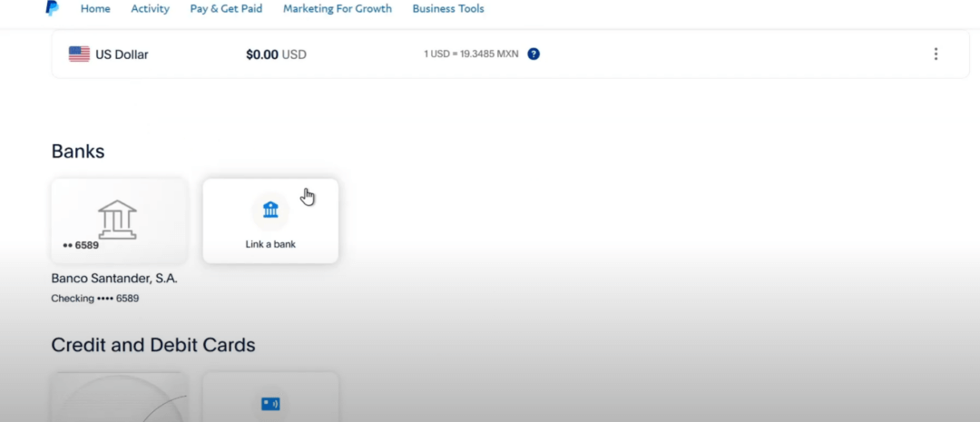
Task: Open Marketing For Growth menu
Action: click(x=338, y=9)
